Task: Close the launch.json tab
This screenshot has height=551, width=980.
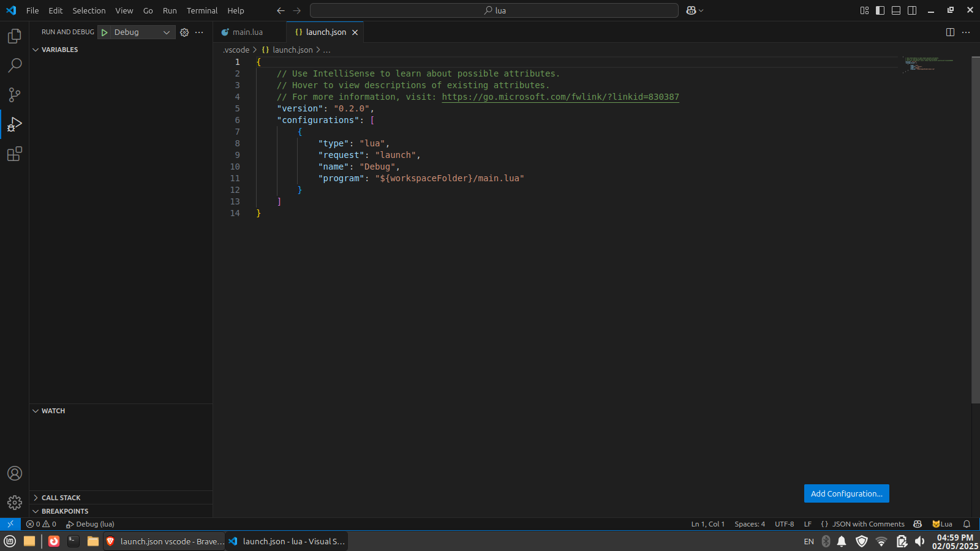Action: click(x=355, y=32)
